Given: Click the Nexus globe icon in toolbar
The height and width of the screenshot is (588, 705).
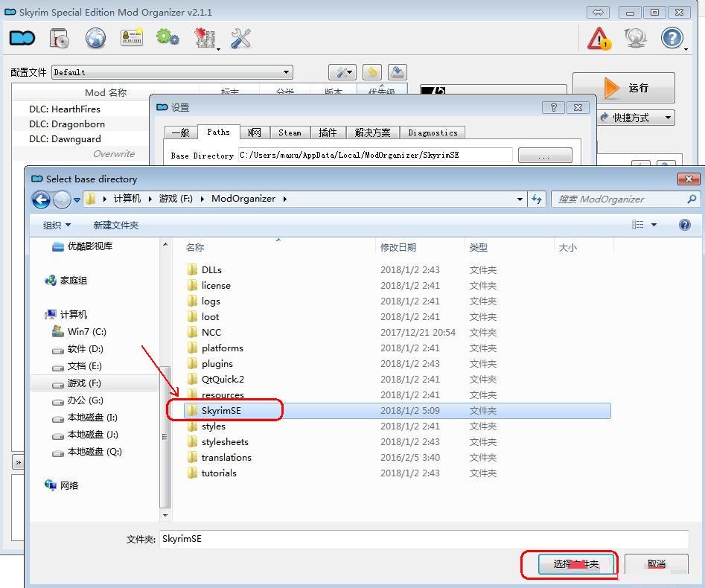Looking at the screenshot, I should tap(95, 38).
